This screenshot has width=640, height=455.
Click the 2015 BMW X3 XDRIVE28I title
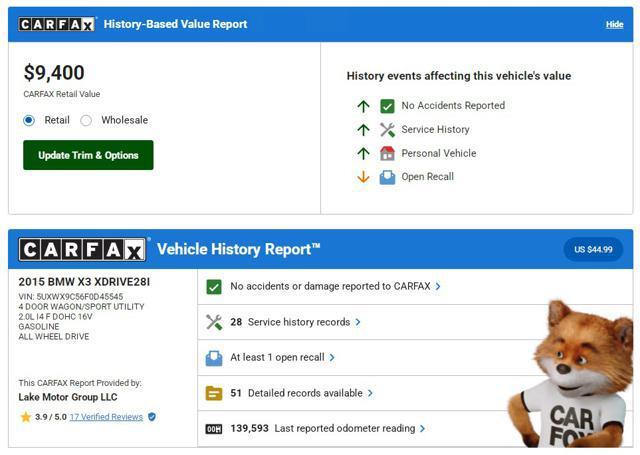(84, 282)
